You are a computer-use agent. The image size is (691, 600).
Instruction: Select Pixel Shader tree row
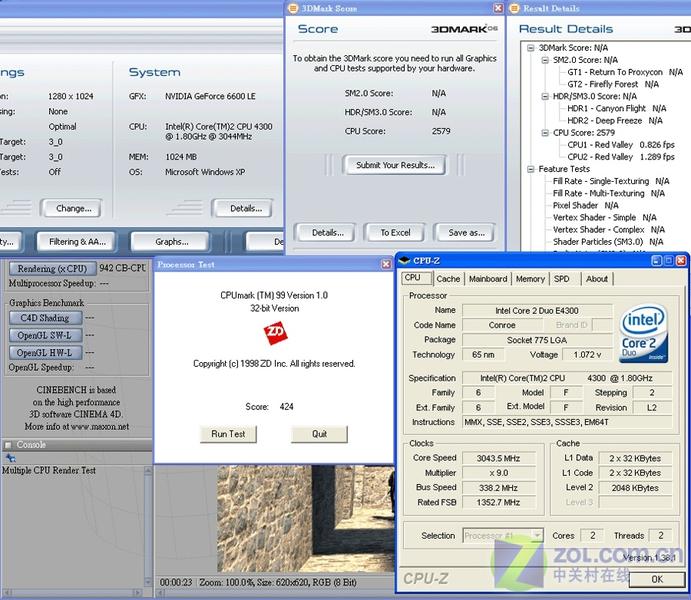coord(585,205)
